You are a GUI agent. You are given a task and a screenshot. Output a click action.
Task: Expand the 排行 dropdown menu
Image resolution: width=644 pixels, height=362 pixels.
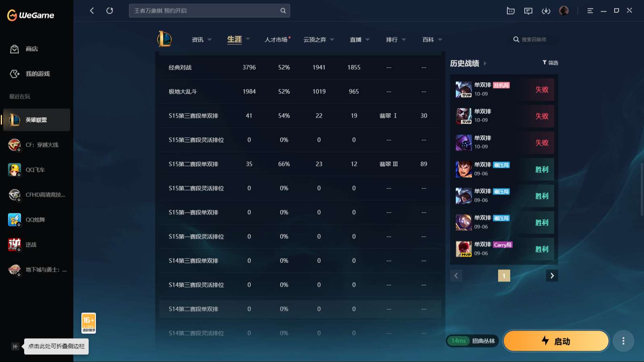[x=396, y=39]
